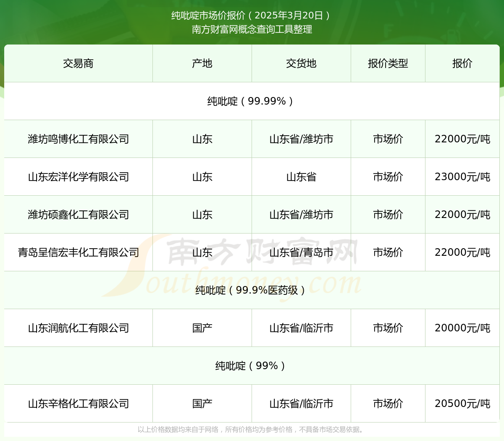Screen dimensions: 504x441
Task: Click delivery place 山东省 in 山东宏洋 row
Action: point(301,177)
